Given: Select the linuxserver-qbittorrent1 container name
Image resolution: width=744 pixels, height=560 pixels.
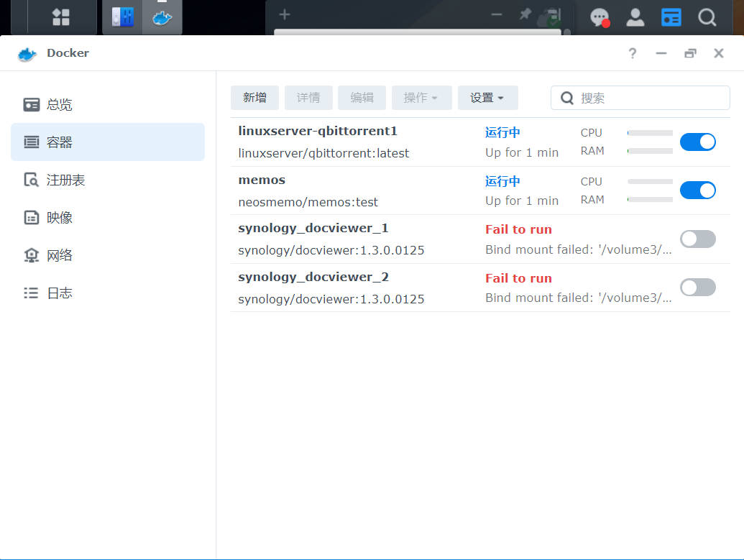Looking at the screenshot, I should point(318,131).
